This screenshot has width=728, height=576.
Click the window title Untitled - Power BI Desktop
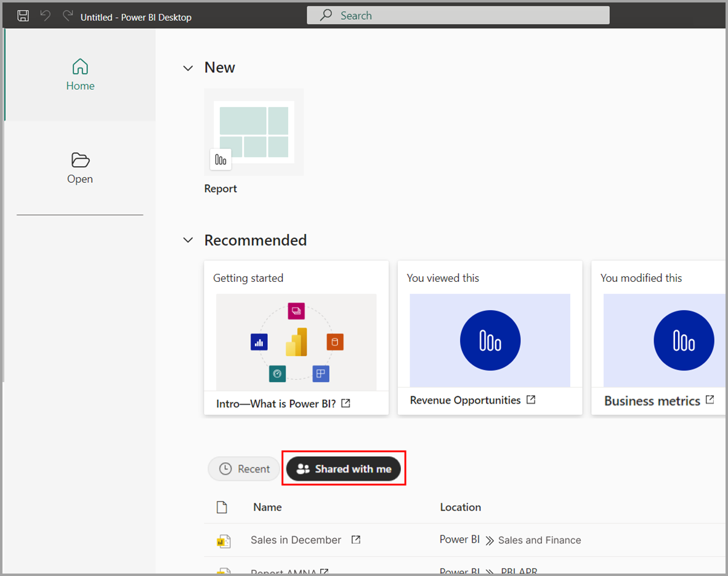click(x=136, y=17)
